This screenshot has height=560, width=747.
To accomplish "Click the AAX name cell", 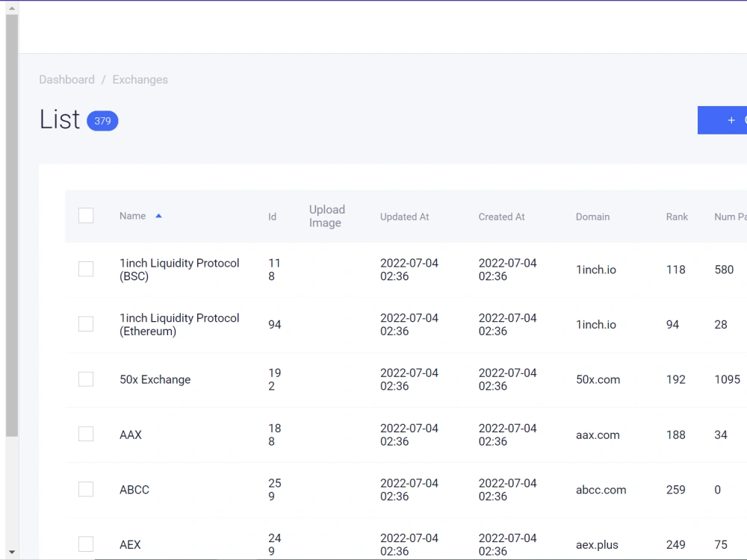I will pos(131,435).
